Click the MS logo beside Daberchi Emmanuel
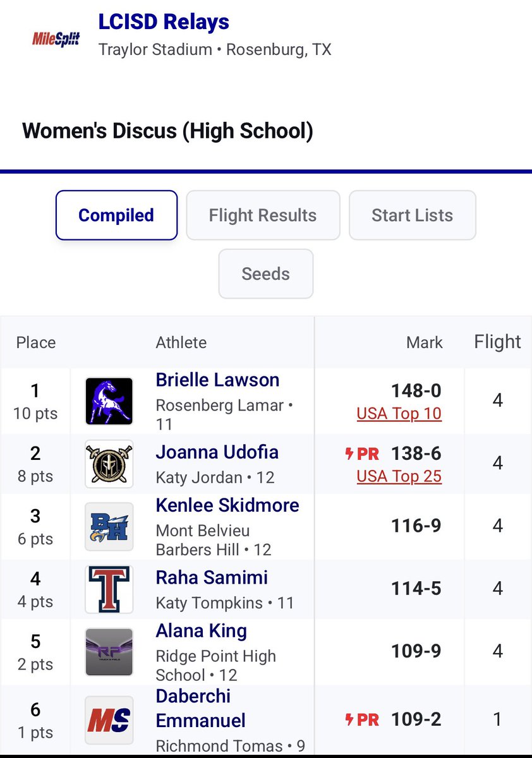 click(x=109, y=720)
